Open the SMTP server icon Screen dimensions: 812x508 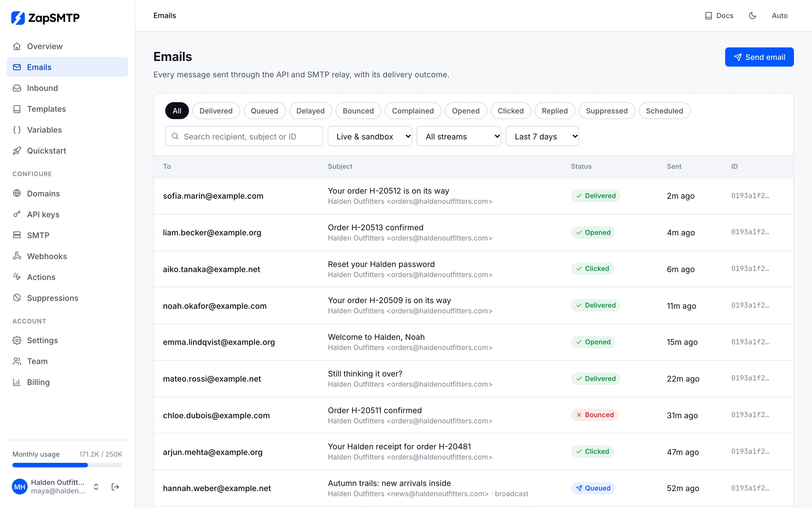pyautogui.click(x=17, y=235)
